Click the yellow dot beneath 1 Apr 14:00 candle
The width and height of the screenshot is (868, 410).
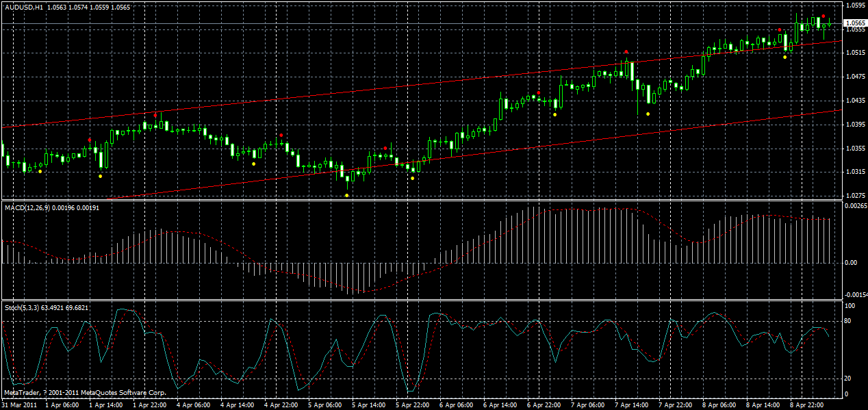100,176
